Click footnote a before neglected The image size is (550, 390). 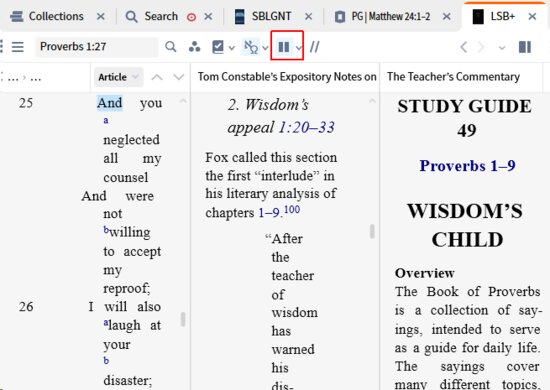pos(106,120)
